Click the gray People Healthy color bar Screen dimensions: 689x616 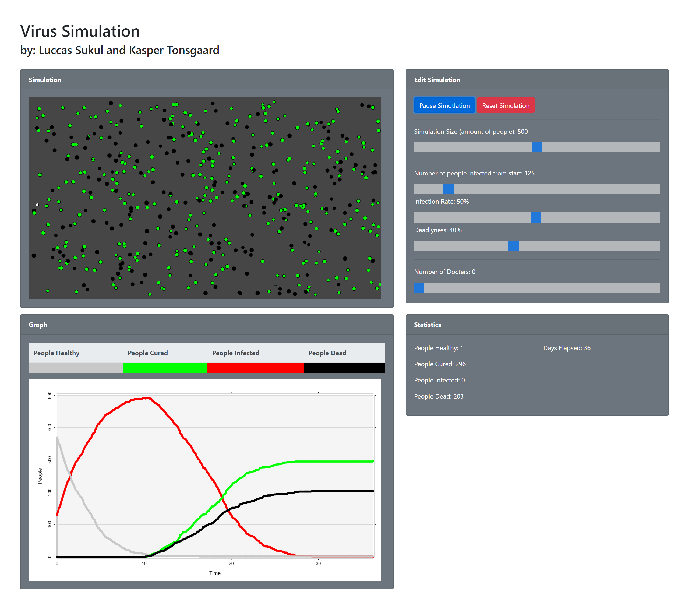pos(76,368)
